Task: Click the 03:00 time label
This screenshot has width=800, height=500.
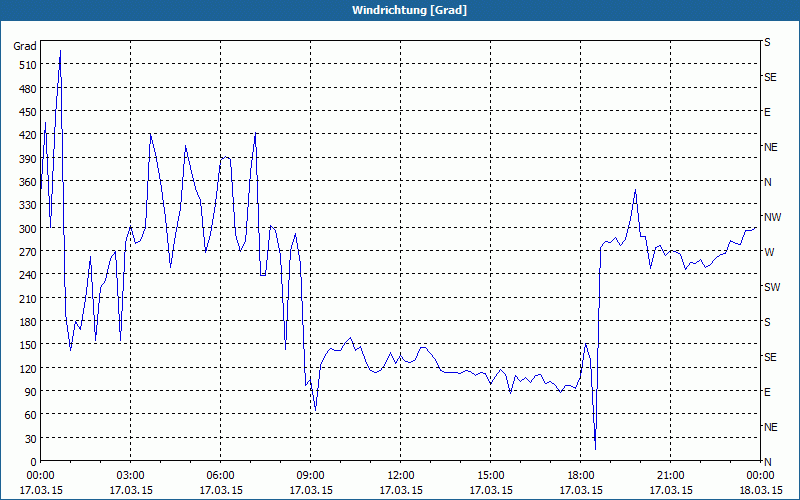Action: click(x=131, y=476)
